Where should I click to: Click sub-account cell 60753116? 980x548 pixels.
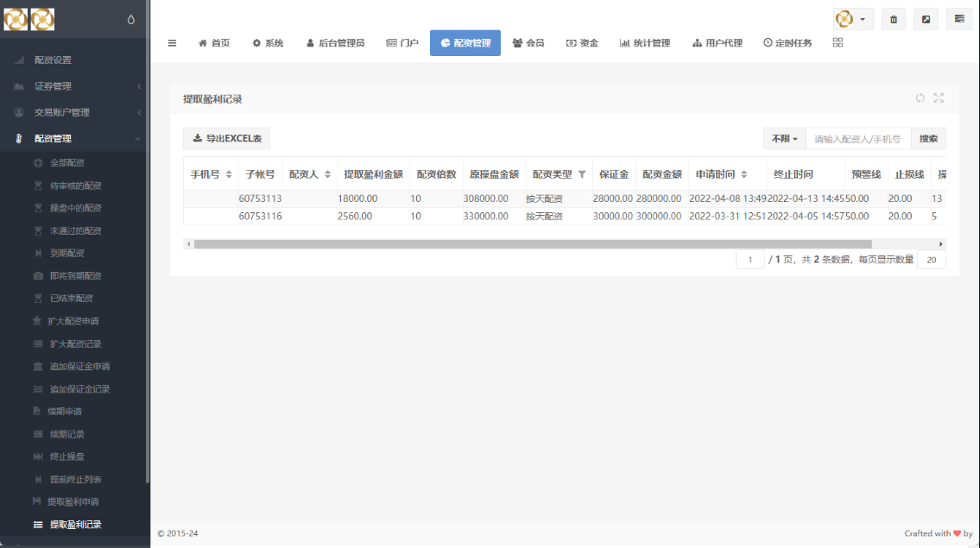[260, 217]
